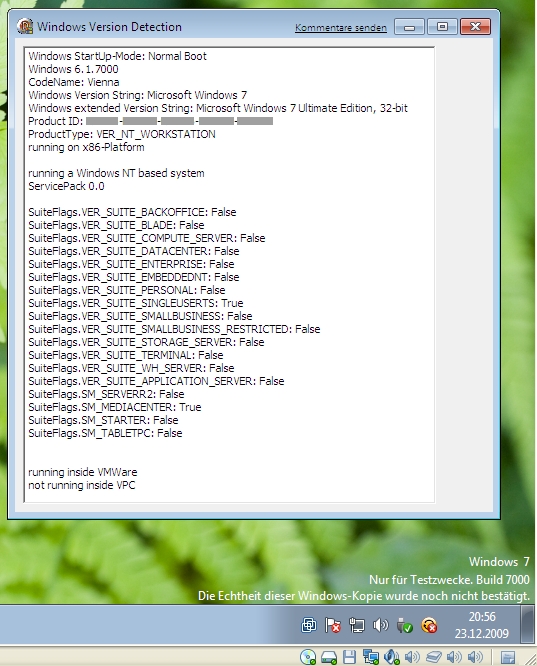537x666 pixels.
Task: Click the VMware network adapter status icon
Action: pos(370,657)
